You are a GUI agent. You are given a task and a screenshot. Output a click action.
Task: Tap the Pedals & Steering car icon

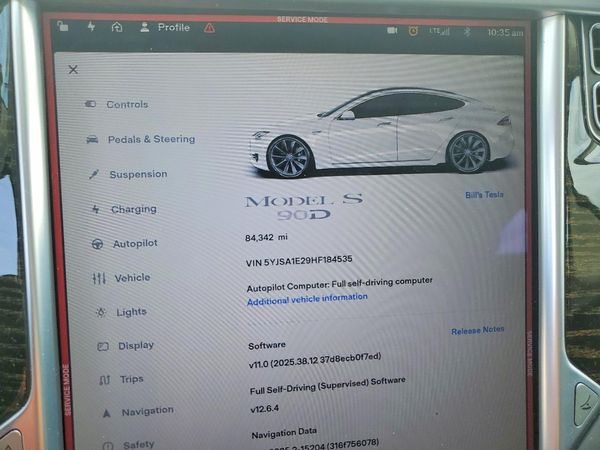click(92, 139)
